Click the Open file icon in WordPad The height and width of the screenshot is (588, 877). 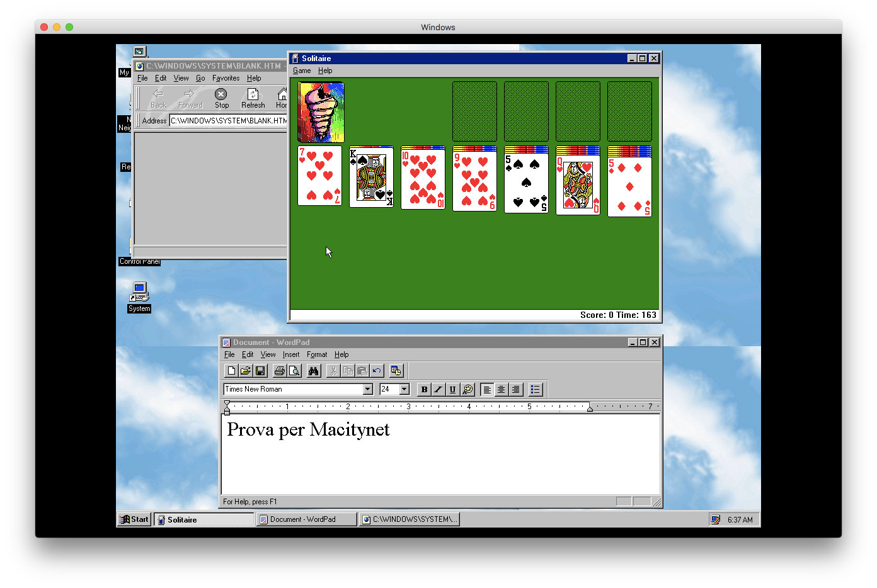[x=246, y=371]
